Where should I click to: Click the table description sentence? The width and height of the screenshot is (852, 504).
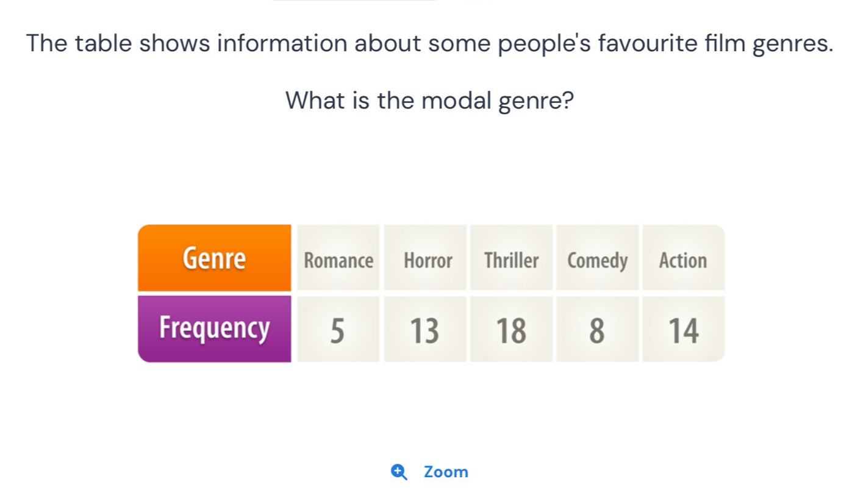tap(429, 43)
